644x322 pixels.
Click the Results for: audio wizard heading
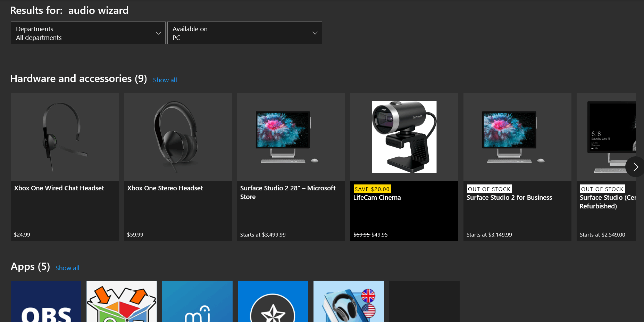click(x=69, y=10)
